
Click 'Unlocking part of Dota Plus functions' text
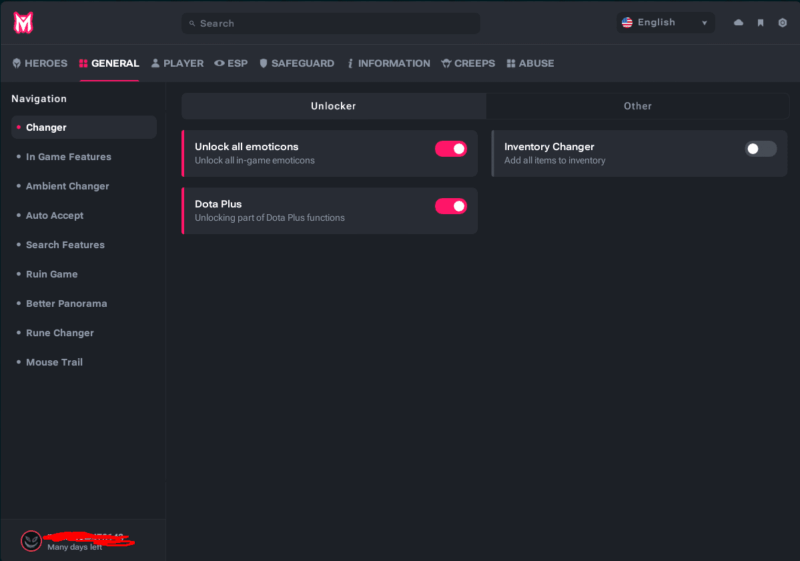click(269, 218)
